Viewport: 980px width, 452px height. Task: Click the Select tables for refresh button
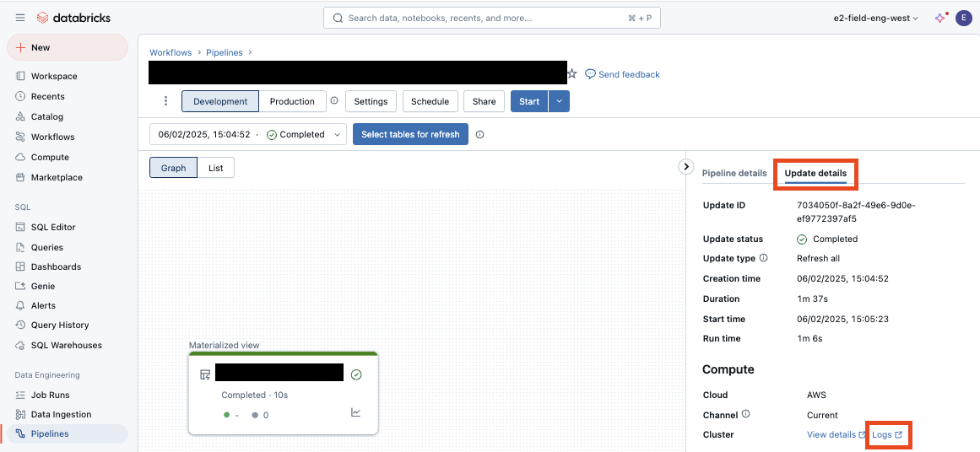[x=410, y=135]
